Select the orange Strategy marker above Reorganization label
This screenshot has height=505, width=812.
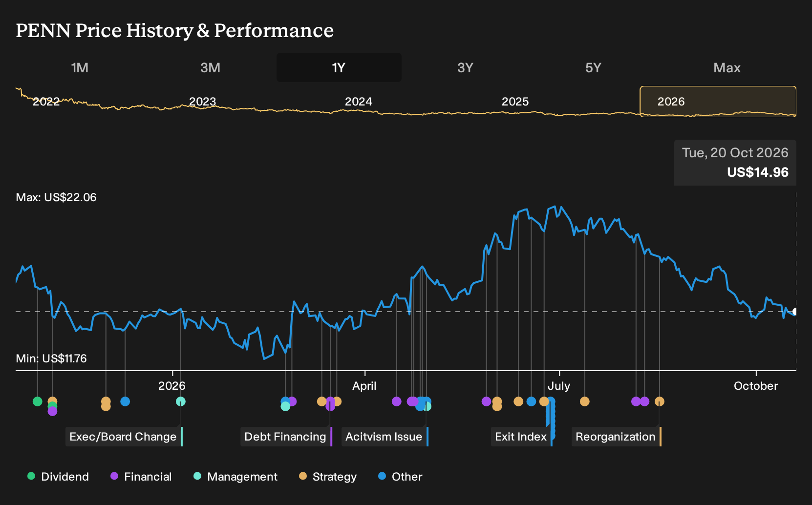point(660,401)
